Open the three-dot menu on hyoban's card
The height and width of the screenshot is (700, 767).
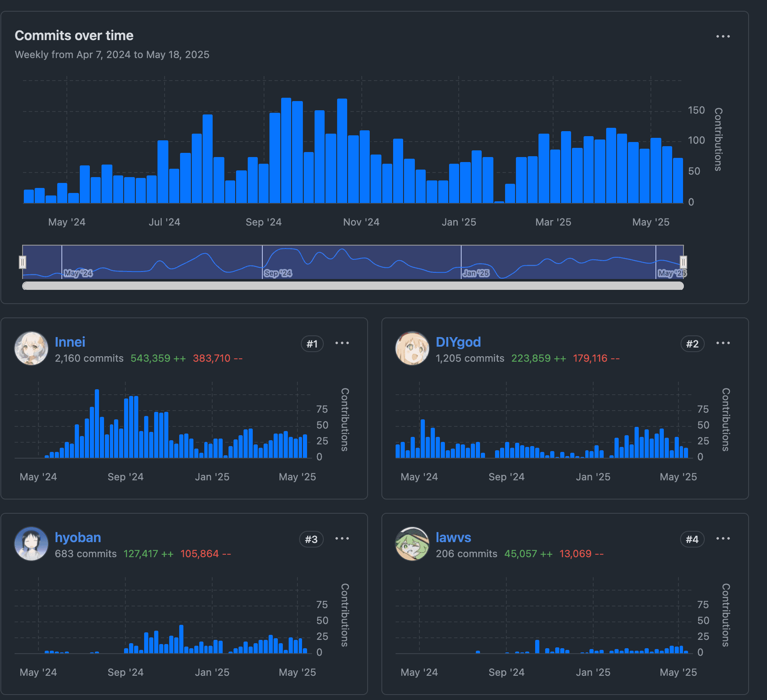(x=342, y=539)
